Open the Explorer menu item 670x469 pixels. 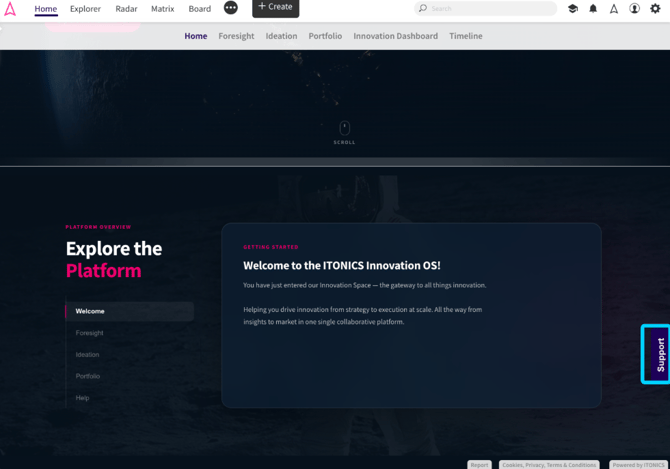point(85,9)
